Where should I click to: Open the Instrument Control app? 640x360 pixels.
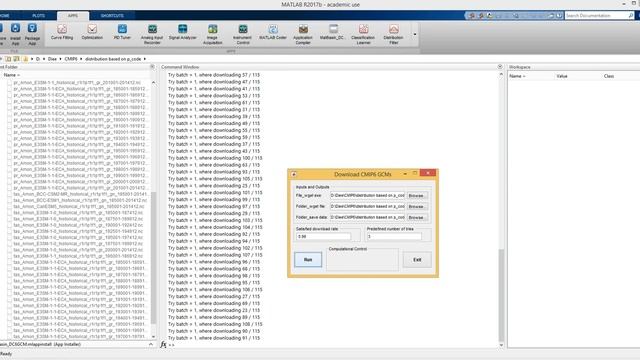243,34
